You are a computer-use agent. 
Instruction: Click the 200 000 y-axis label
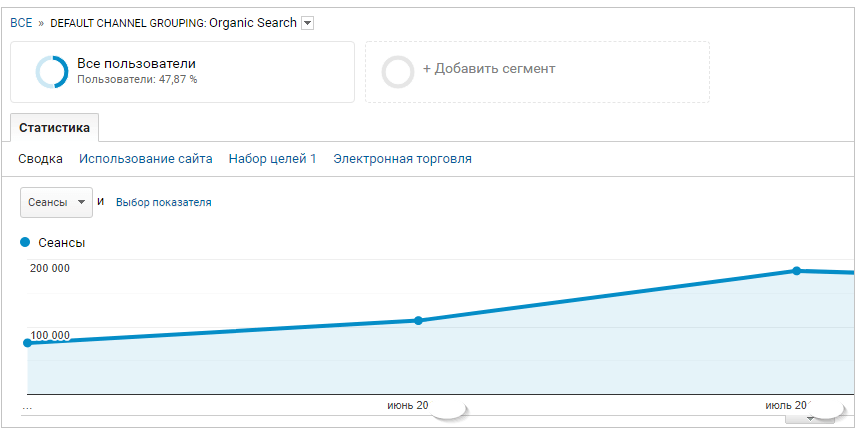coord(50,268)
